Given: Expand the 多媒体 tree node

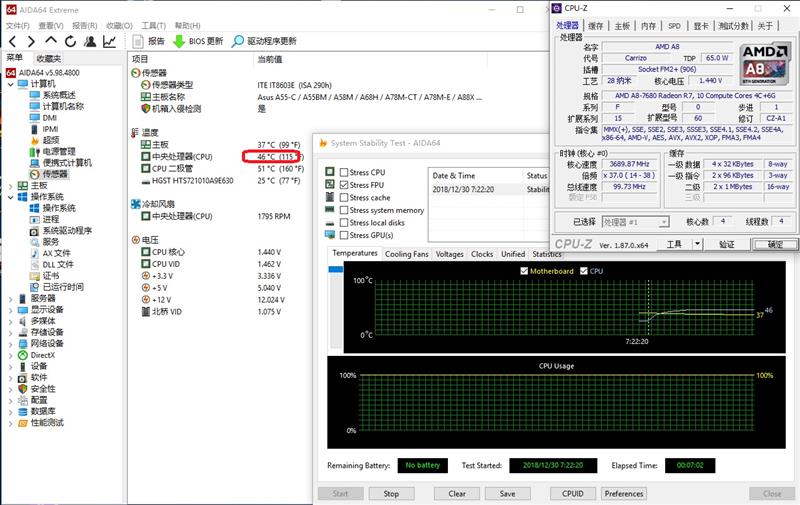Looking at the screenshot, I should coord(10,321).
